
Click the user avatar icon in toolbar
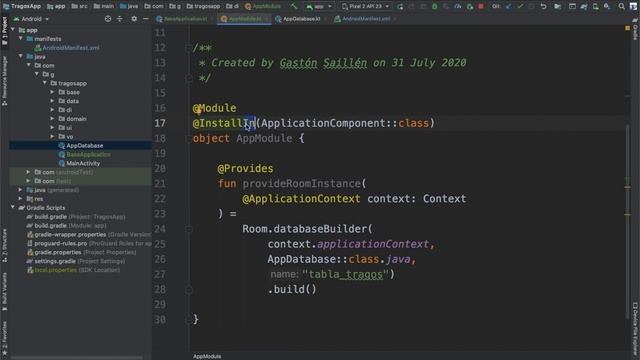click(633, 7)
